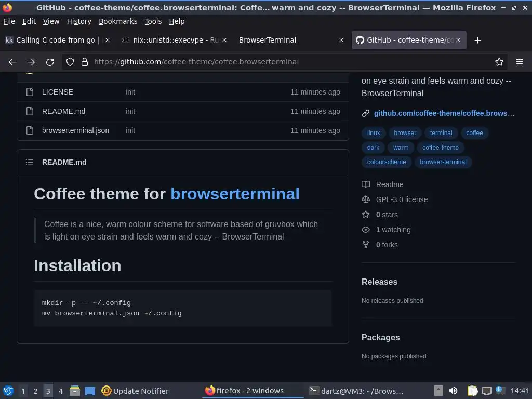The image size is (532, 399).
Task: Open the Lubuntu start menu
Action: (8, 391)
